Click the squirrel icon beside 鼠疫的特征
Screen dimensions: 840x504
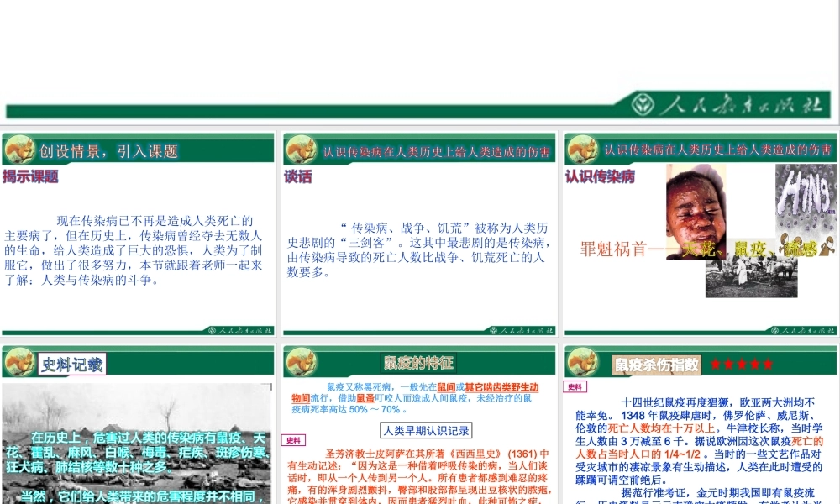[x=301, y=362]
